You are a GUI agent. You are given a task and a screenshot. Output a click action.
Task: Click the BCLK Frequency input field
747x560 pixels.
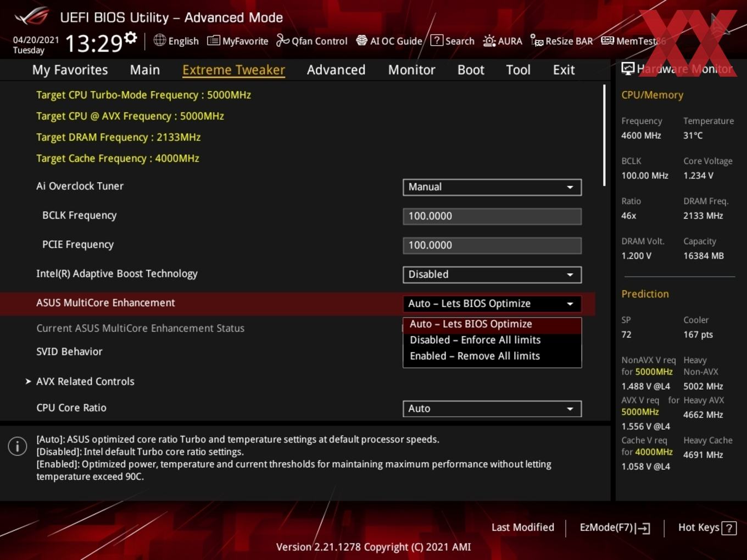click(x=492, y=216)
